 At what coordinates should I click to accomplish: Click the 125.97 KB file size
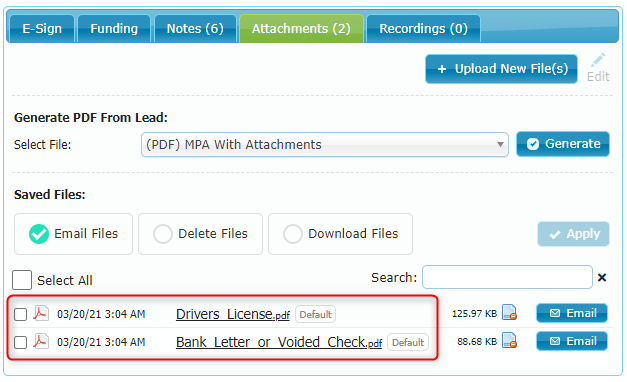coord(475,314)
